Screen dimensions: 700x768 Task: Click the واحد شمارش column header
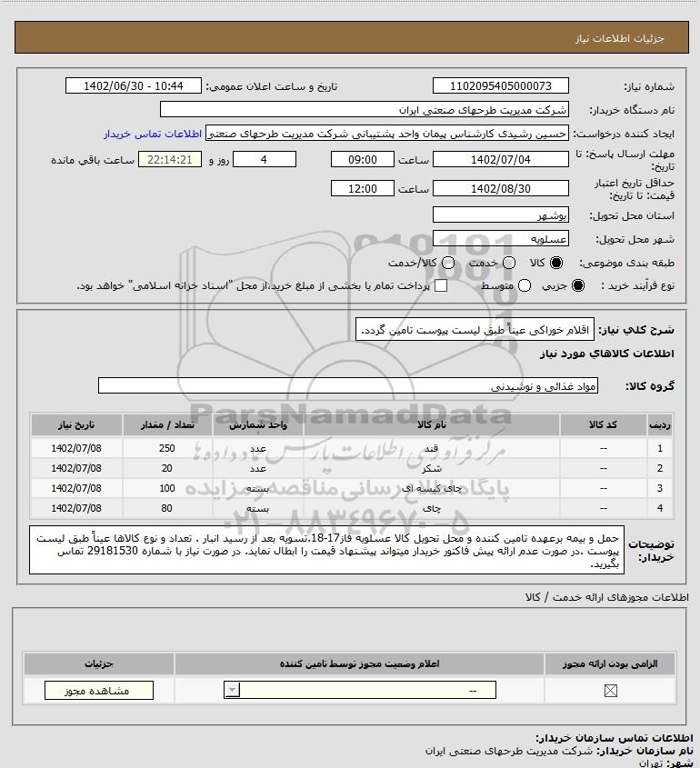point(258,425)
